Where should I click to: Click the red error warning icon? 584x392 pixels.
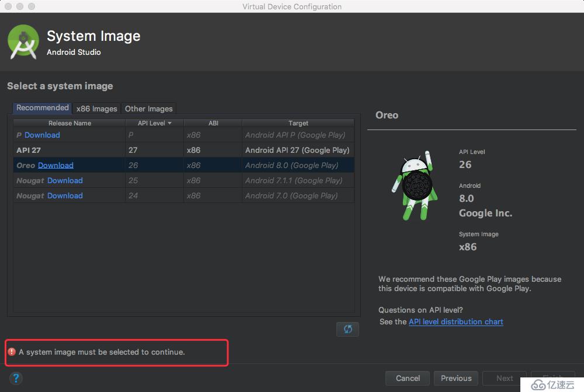[x=12, y=352]
